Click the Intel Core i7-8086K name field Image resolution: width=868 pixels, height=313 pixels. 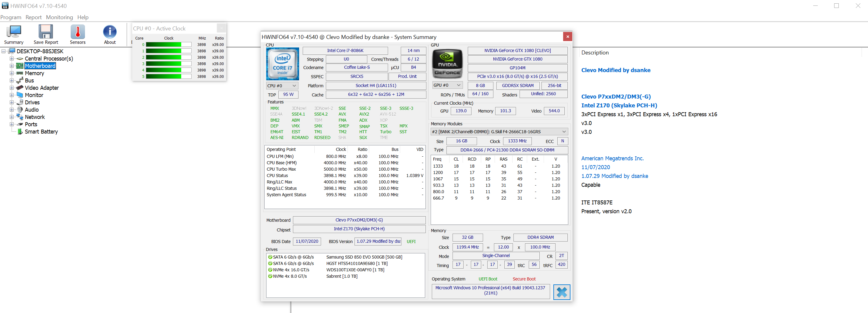point(345,50)
